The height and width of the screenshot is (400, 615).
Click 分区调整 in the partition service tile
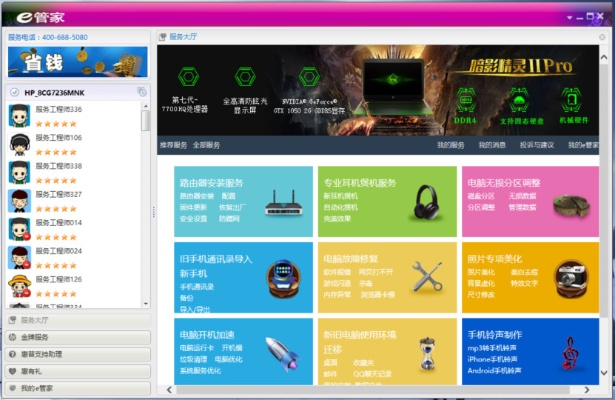pyautogui.click(x=481, y=207)
